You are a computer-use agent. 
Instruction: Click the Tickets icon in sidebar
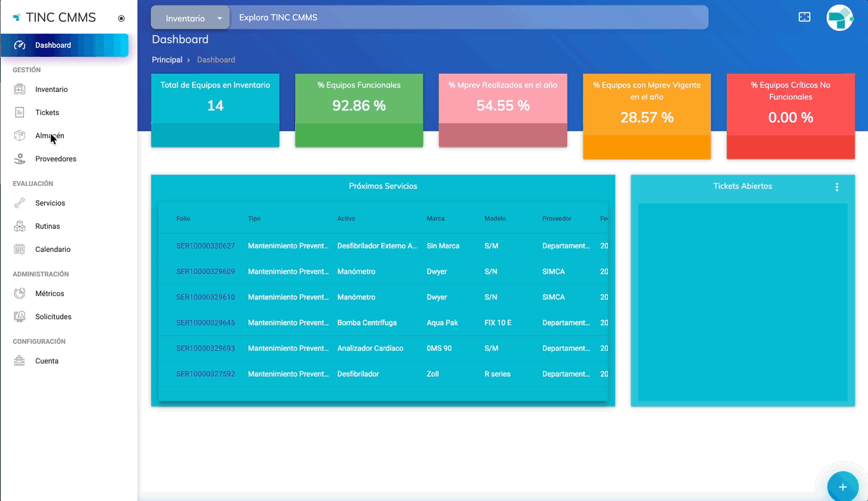click(20, 112)
